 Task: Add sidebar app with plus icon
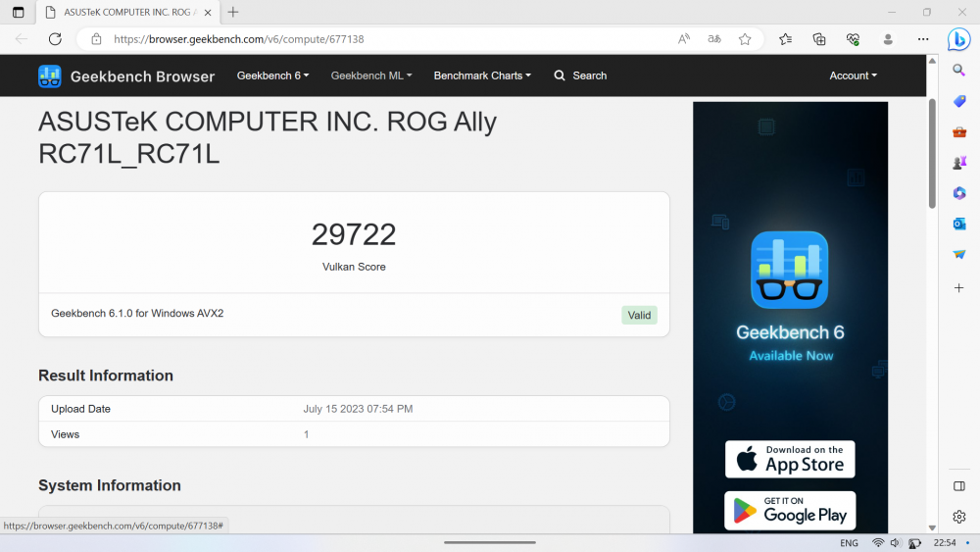(958, 287)
